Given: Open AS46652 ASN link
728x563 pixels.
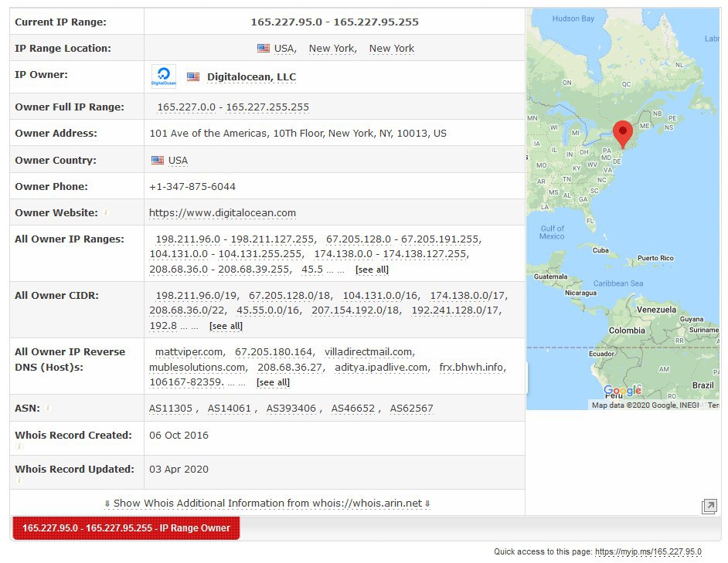Looking at the screenshot, I should pos(353,409).
